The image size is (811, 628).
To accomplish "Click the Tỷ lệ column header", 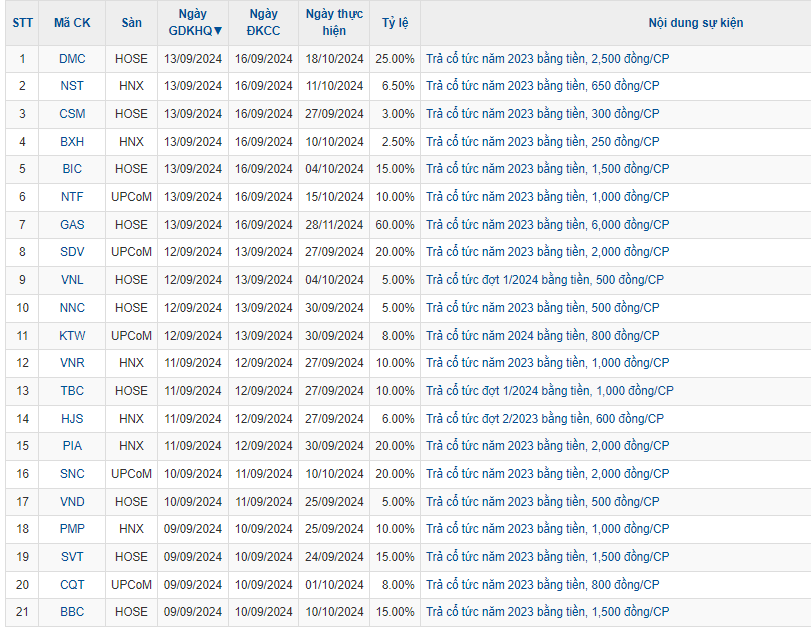I will point(395,22).
